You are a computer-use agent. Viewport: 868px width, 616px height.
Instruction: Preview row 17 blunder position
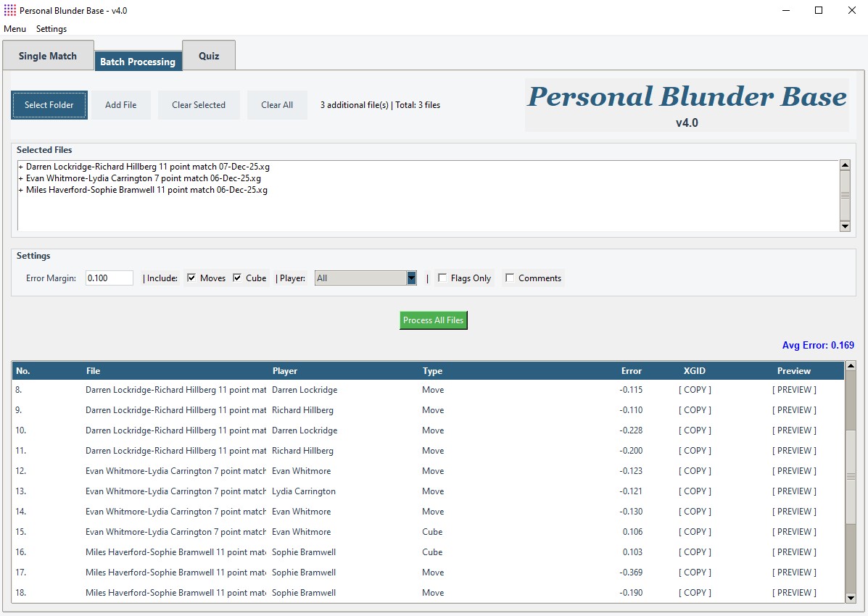[794, 573]
